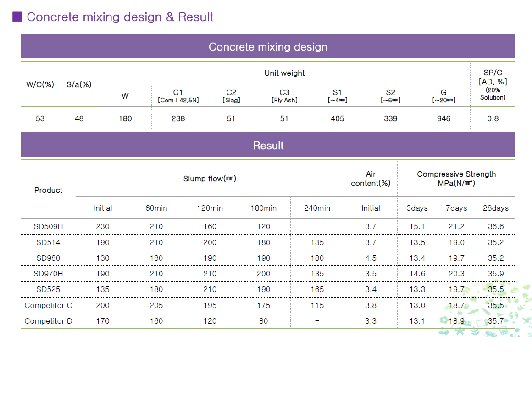Screen dimensions: 532x393
Task: Click the '60min' subheader
Action: [156, 208]
